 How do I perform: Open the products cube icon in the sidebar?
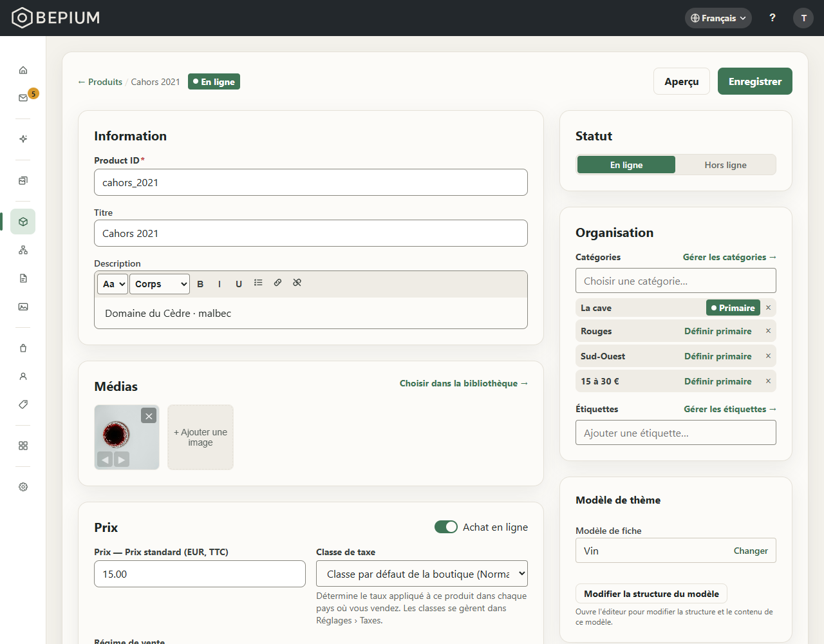pos(23,222)
